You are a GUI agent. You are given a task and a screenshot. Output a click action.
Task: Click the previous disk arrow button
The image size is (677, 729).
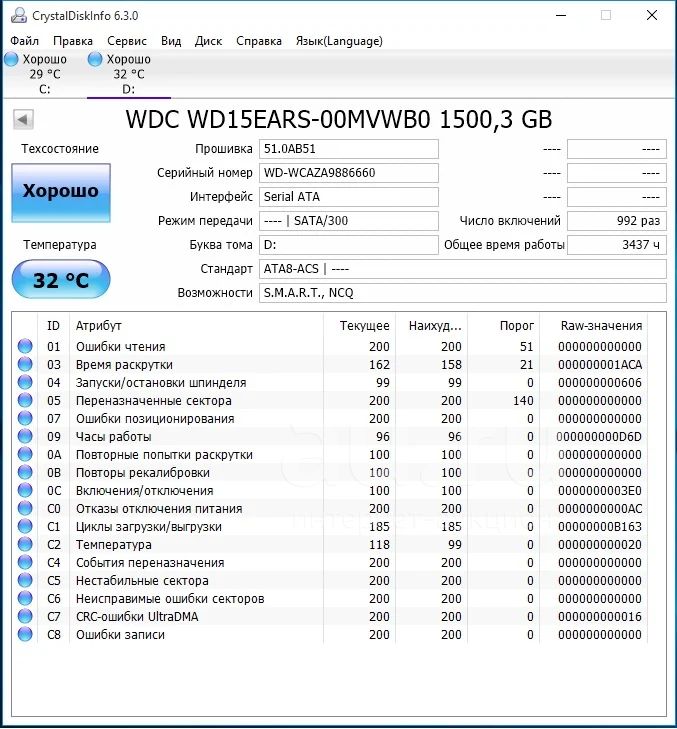point(23,119)
